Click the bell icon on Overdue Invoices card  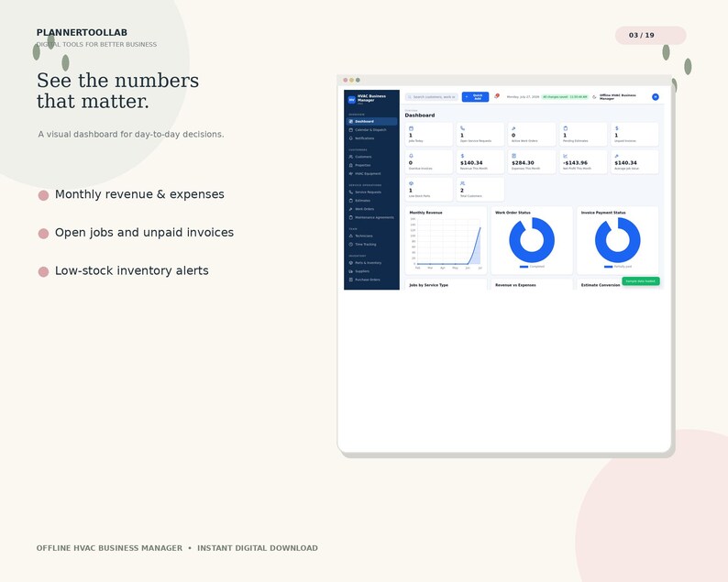[411, 156]
